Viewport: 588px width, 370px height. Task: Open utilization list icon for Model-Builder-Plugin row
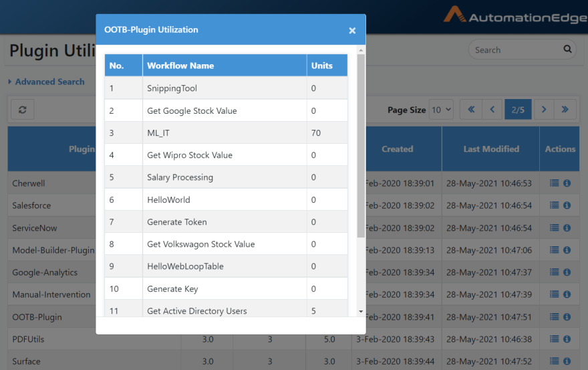(554, 250)
